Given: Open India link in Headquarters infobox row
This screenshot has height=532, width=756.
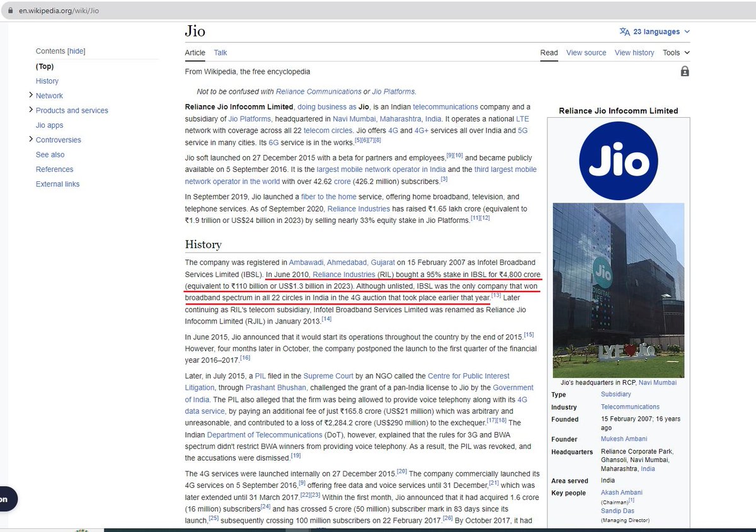Looking at the screenshot, I should (x=648, y=469).
